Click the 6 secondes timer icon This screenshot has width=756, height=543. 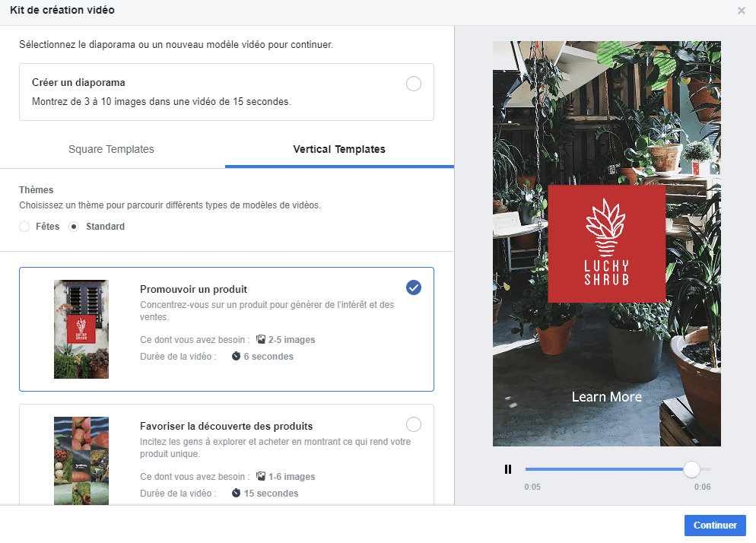[236, 357]
